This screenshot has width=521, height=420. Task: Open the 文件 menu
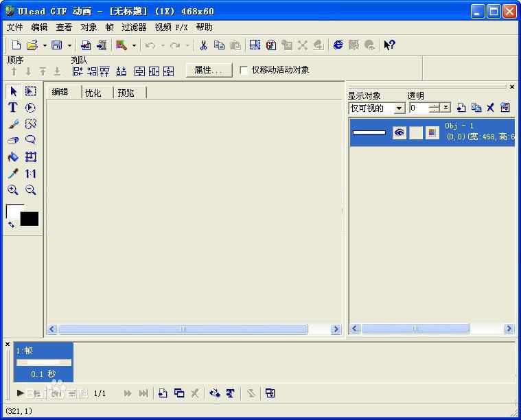click(x=14, y=27)
